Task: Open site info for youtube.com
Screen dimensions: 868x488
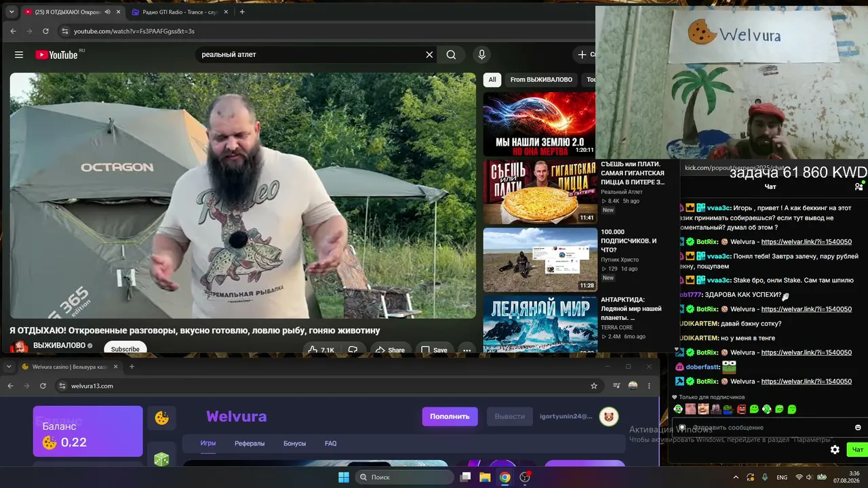Action: point(65,31)
